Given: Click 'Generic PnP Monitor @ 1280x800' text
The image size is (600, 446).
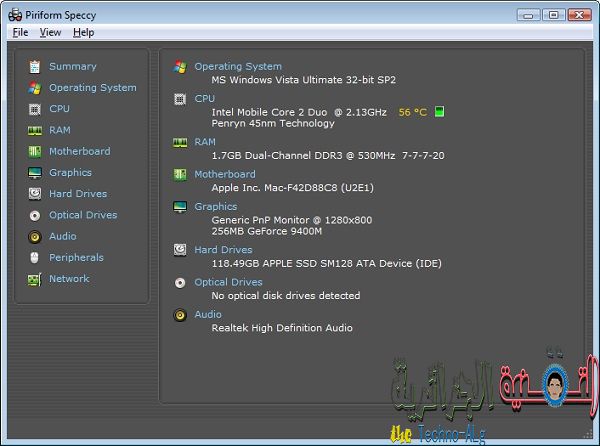Looking at the screenshot, I should 292,220.
